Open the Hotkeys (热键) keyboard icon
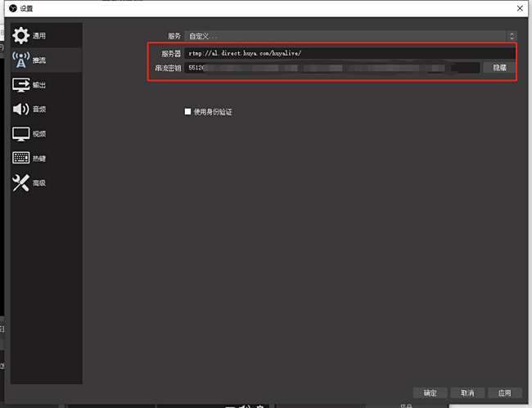 (x=20, y=158)
